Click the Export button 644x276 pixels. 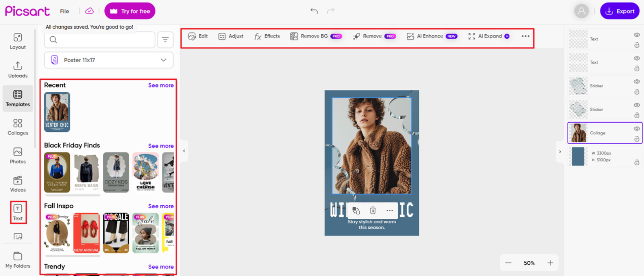(x=620, y=11)
